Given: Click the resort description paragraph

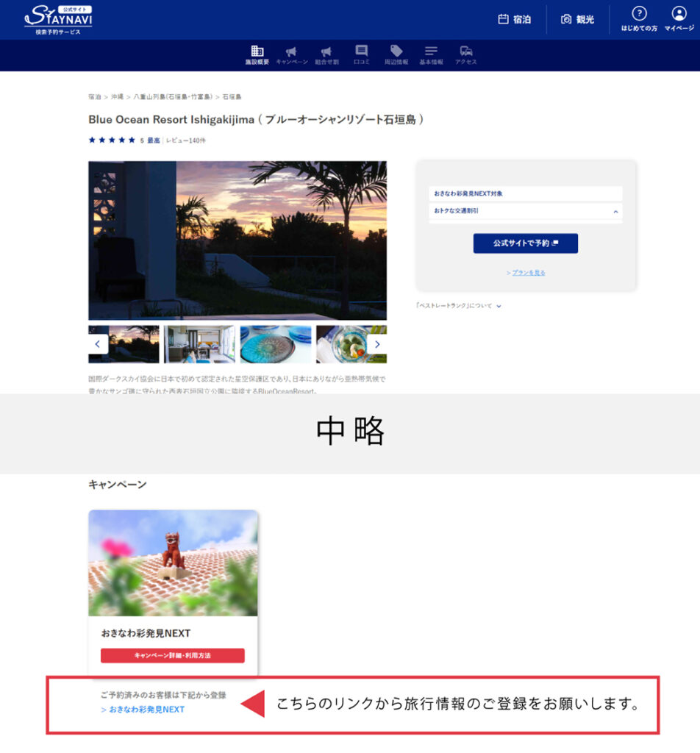Looking at the screenshot, I should (238, 385).
